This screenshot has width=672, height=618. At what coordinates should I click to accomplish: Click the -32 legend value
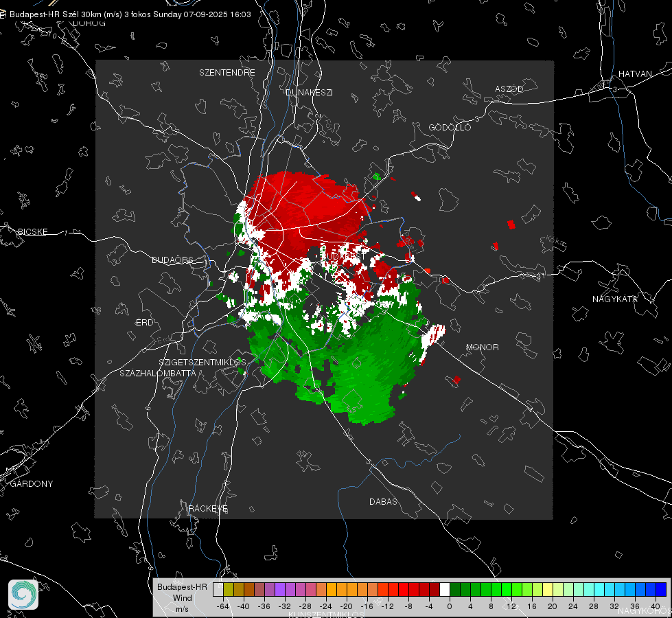[x=285, y=606]
